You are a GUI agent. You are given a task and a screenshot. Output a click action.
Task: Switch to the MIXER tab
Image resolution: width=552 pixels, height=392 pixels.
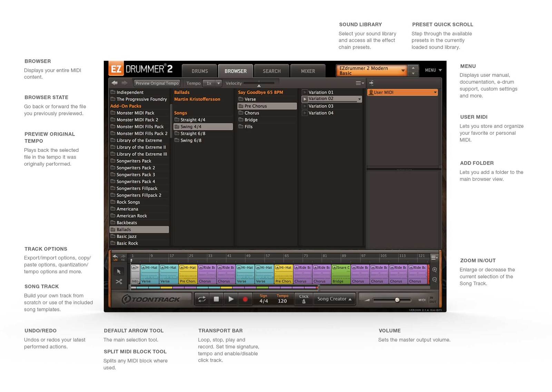click(308, 71)
